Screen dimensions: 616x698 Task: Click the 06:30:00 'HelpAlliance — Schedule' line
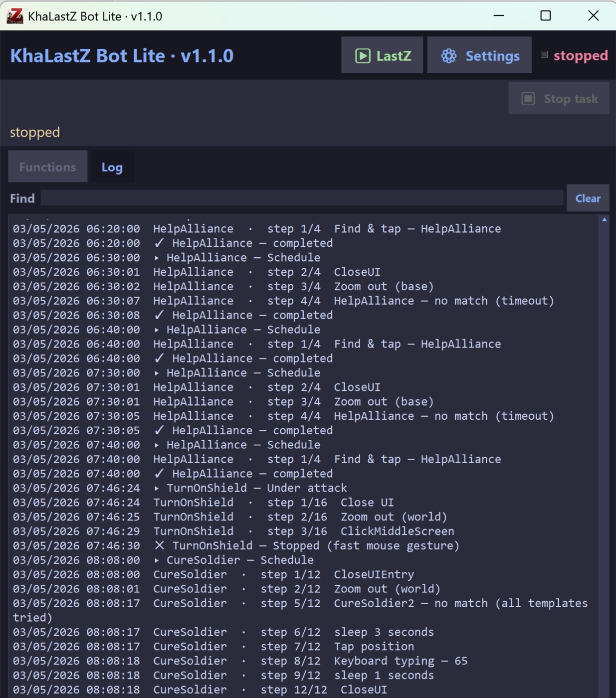coord(167,258)
